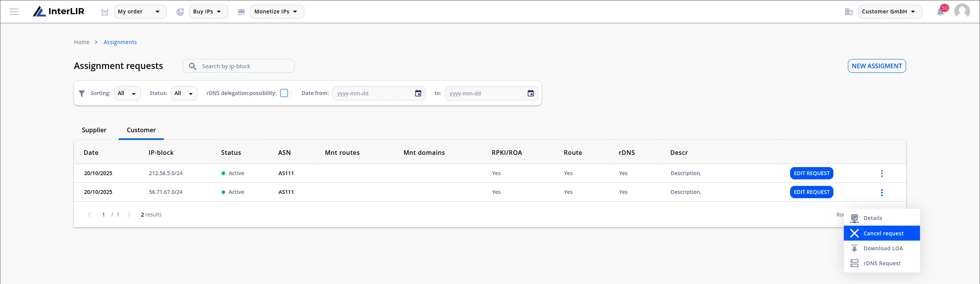This screenshot has width=980, height=284.
Task: Click the Status column header
Action: (231, 153)
